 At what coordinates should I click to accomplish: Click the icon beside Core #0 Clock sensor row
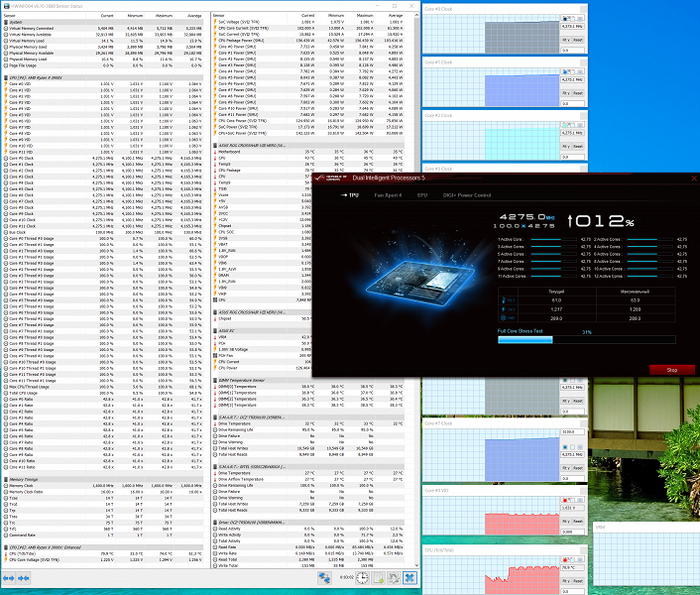point(6,158)
